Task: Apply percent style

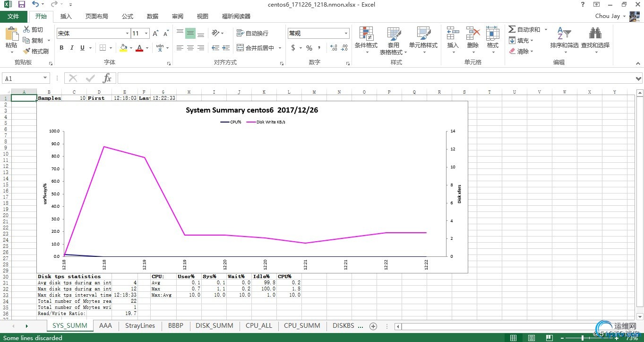Action: pos(309,48)
